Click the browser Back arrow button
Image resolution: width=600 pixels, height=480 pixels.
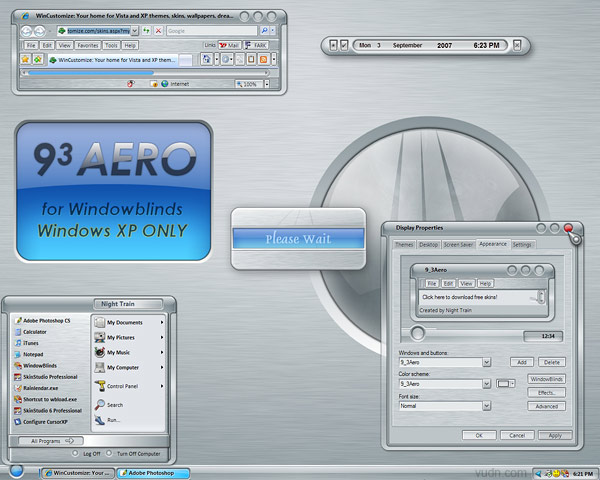point(26,31)
